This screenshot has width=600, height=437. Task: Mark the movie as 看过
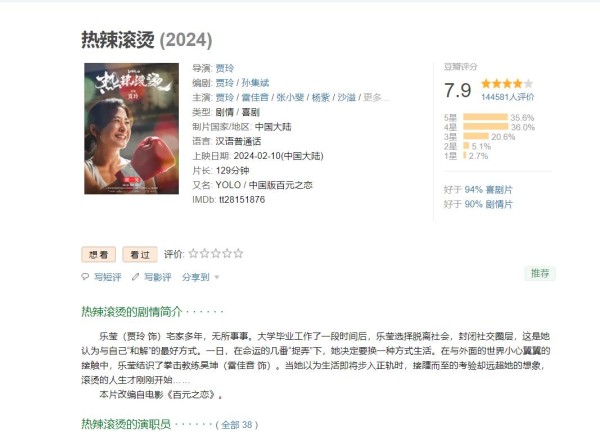[x=140, y=254]
